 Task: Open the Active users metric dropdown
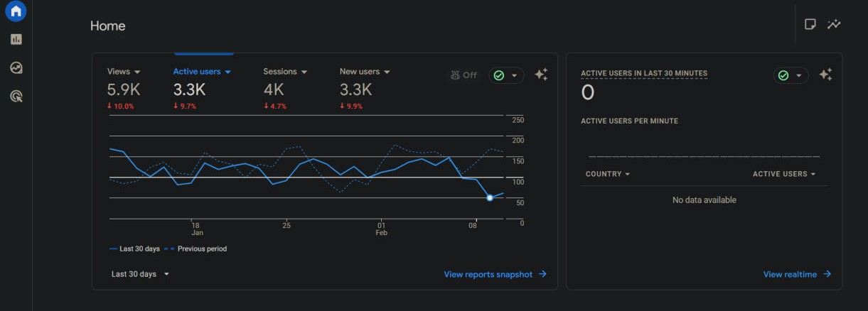coord(202,72)
